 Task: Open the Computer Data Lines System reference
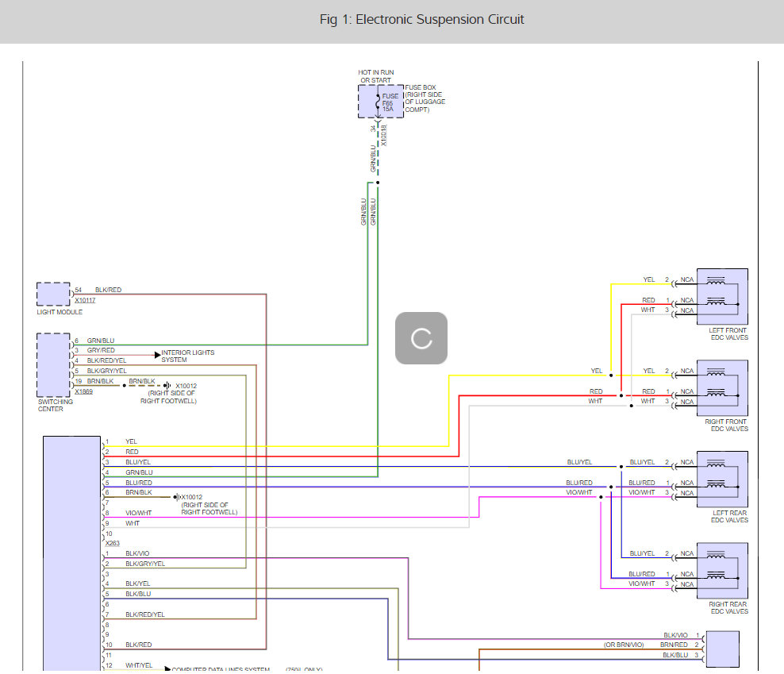click(x=221, y=669)
